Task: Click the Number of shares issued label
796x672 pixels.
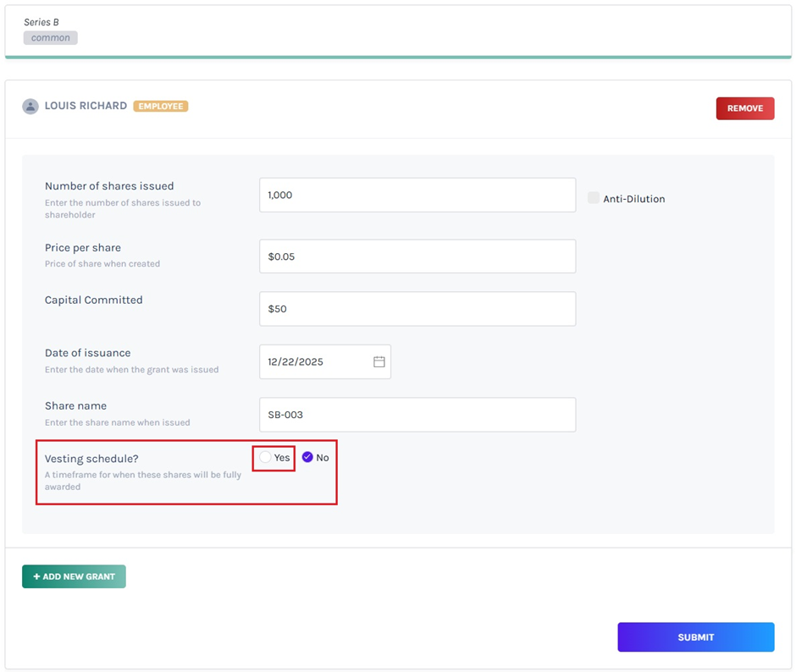Action: pyautogui.click(x=109, y=186)
